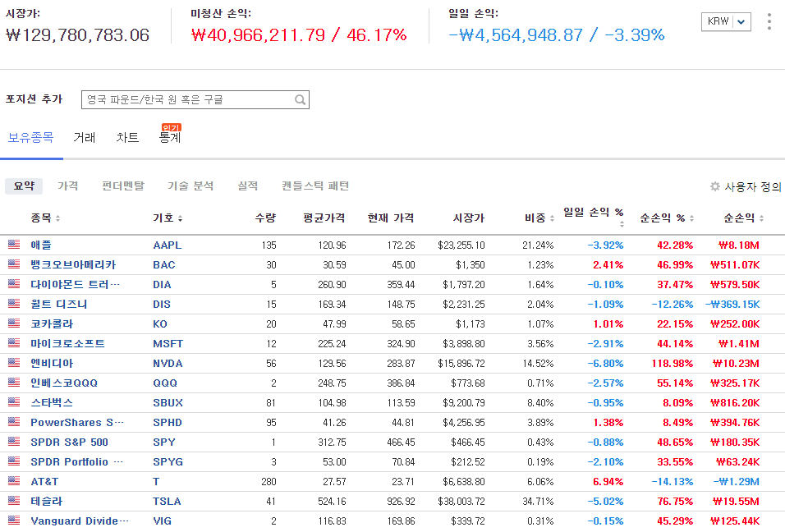Switch to the 차트 tab

(x=127, y=138)
